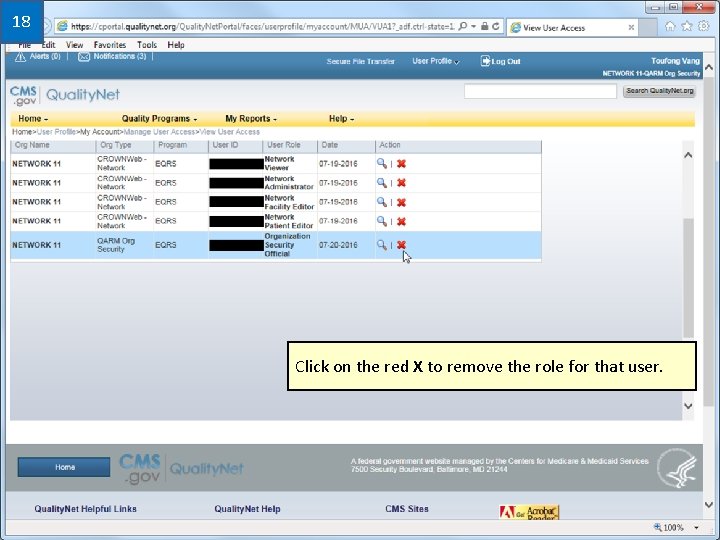The width and height of the screenshot is (720, 540).
Task: Expand the Home navigation menu
Action: coord(33,118)
